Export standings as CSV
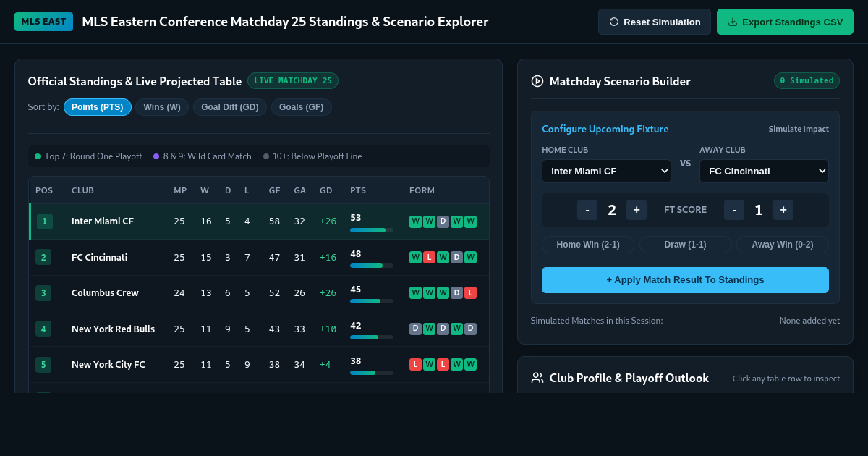Screen dimensions: 868x456 tap(785, 22)
